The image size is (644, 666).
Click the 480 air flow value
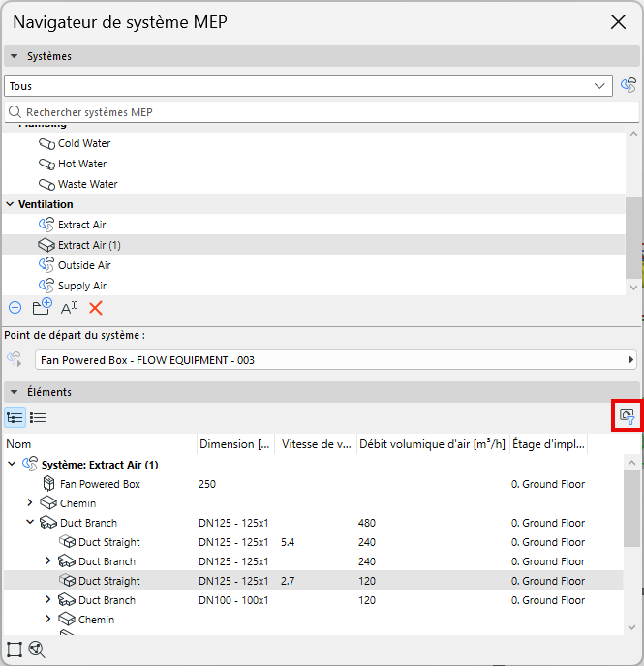[x=367, y=523]
